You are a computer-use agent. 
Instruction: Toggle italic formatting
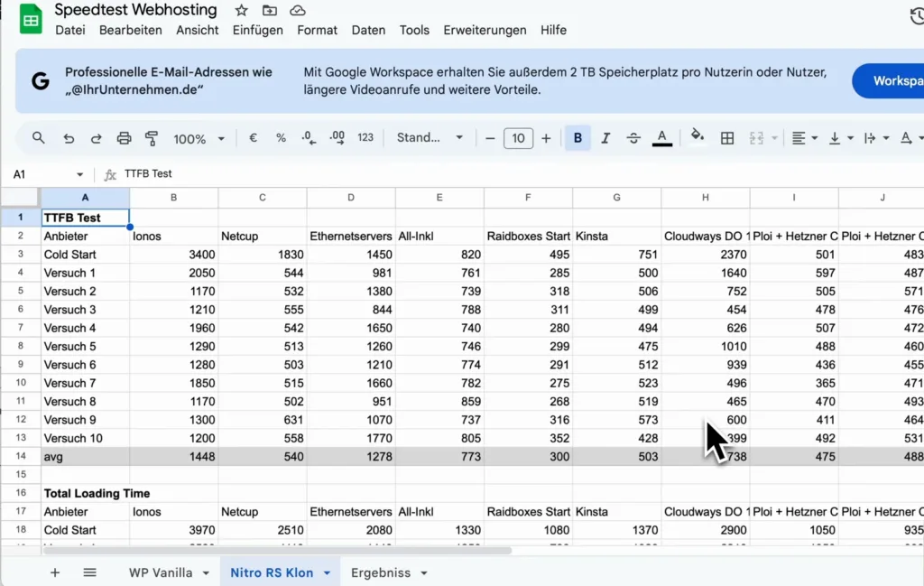[605, 138]
